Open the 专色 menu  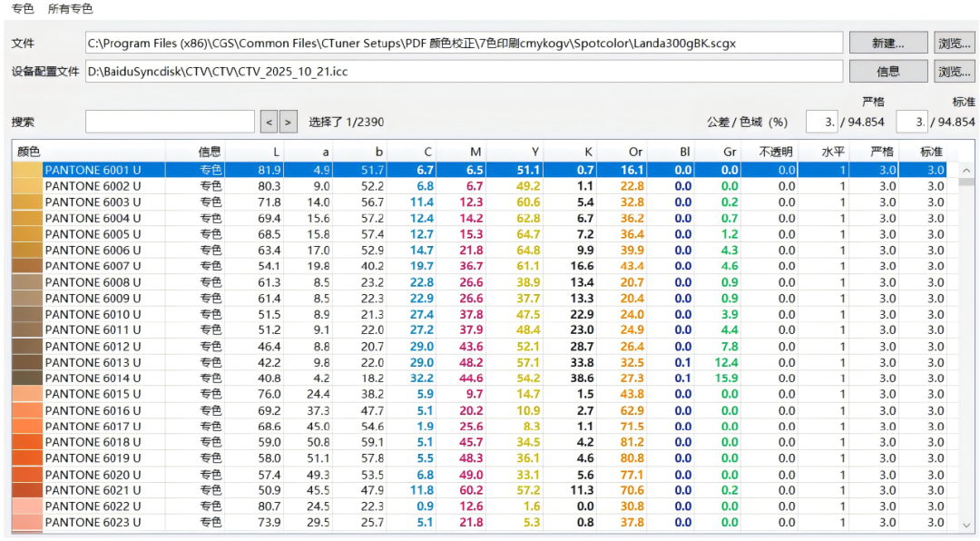(22, 9)
